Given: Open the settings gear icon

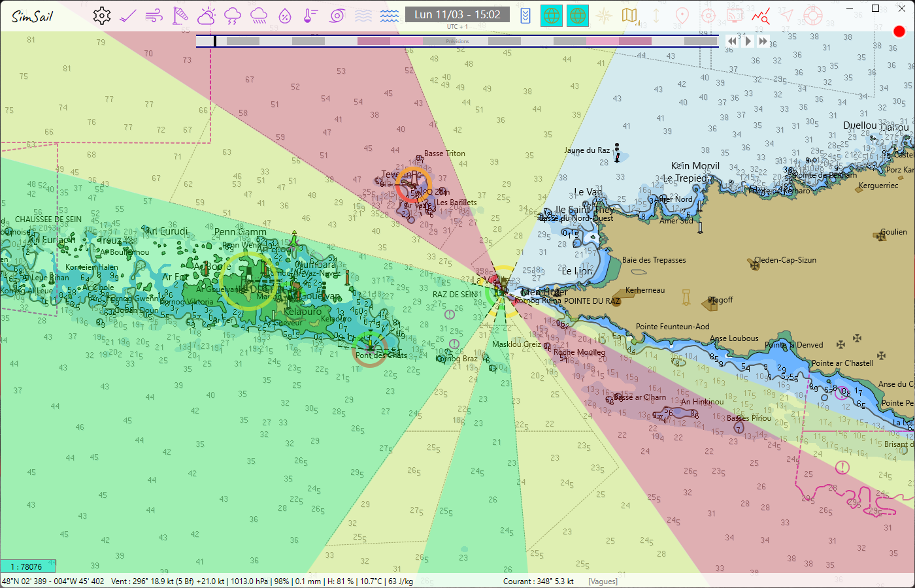Looking at the screenshot, I should click(101, 16).
